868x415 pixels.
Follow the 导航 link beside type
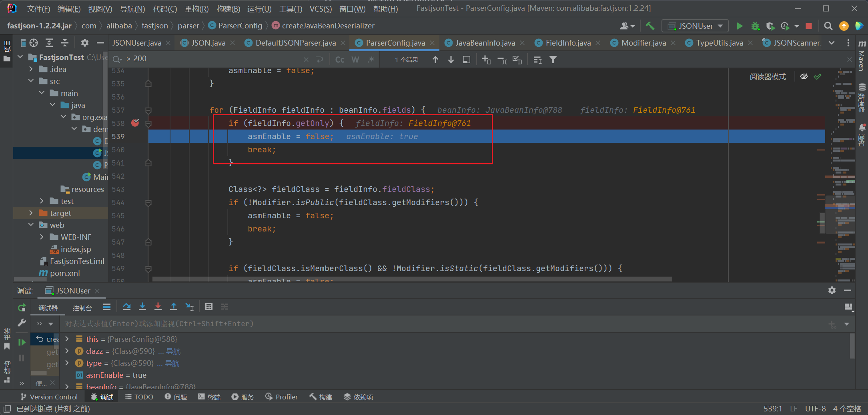(172, 363)
